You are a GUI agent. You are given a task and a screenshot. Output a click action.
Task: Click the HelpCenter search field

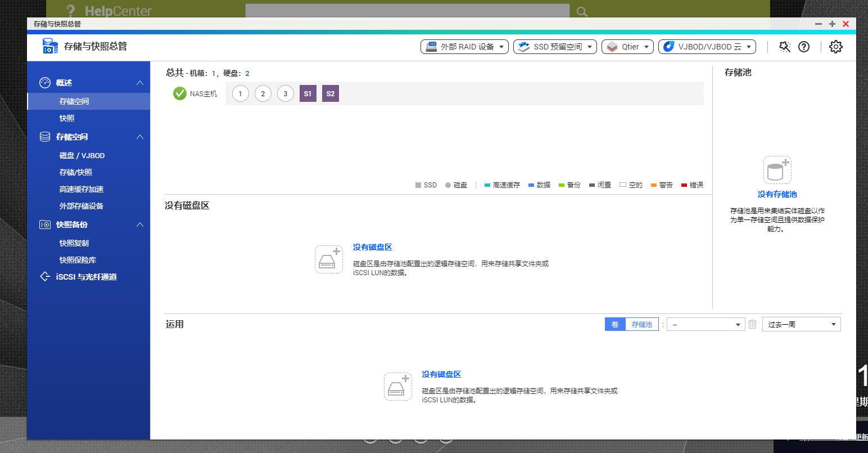[x=407, y=11]
